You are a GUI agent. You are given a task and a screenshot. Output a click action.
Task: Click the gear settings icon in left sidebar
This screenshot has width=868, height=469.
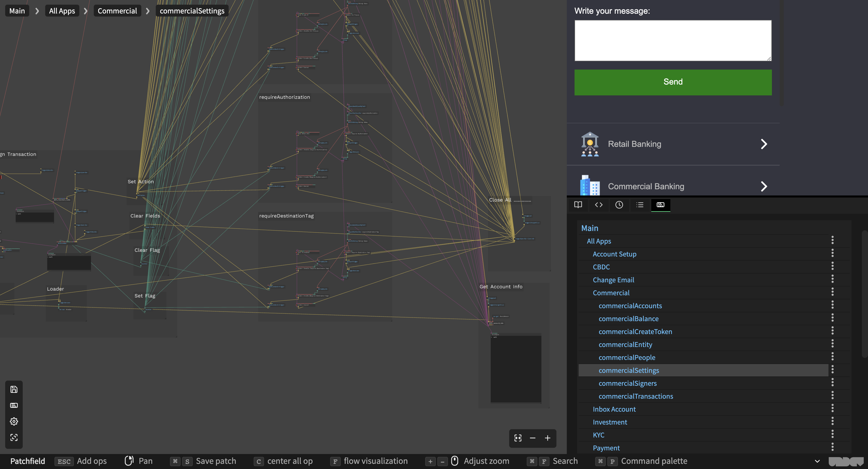tap(14, 421)
